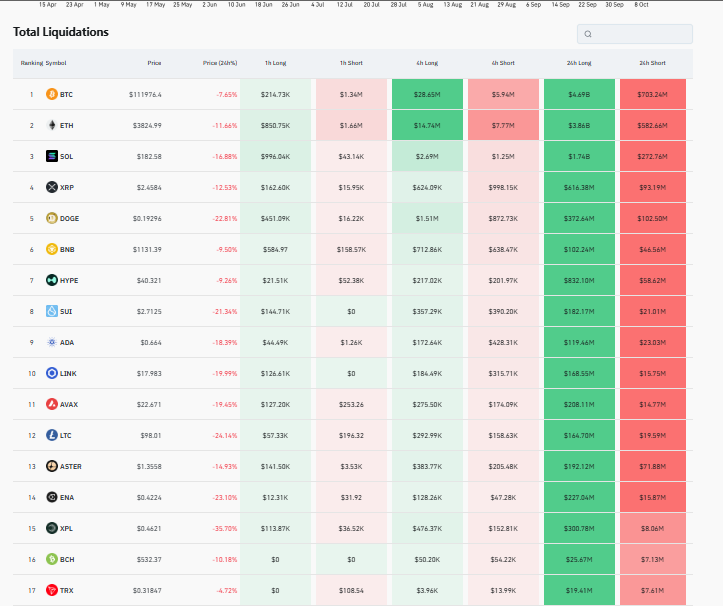Screen dimensions: 723x606
Task: Click the Avalanche (AVAX) coin icon
Action: click(52, 405)
